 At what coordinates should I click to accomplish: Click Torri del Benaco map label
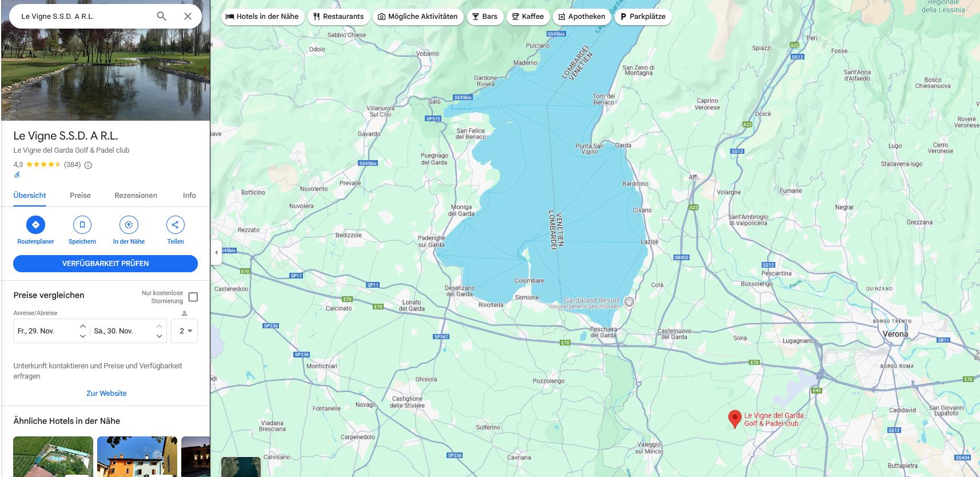tap(604, 99)
